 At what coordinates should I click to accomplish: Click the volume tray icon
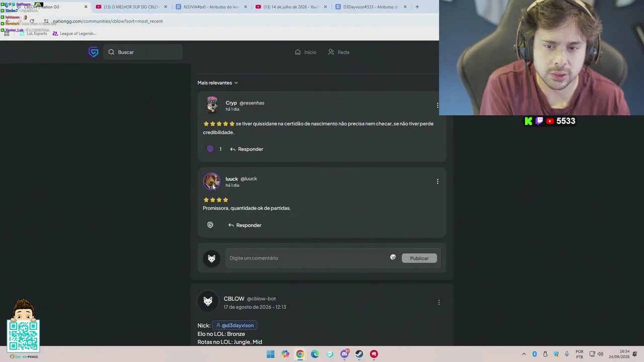pos(600,354)
